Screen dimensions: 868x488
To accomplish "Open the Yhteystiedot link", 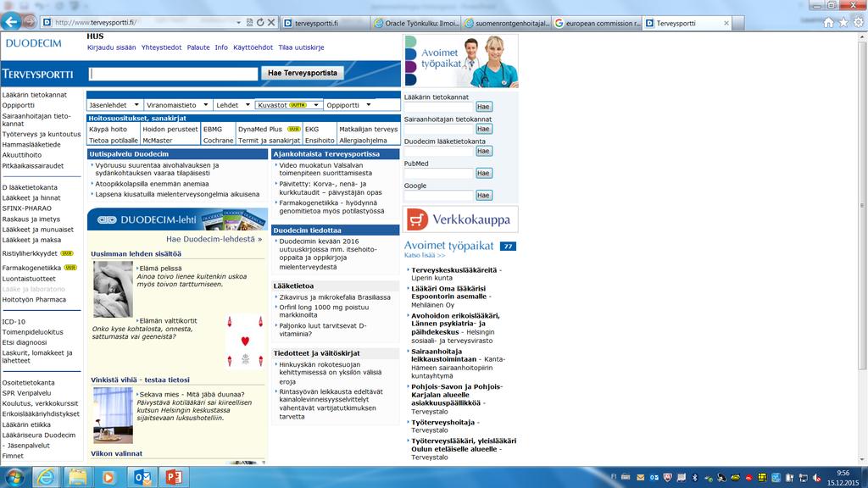I will [161, 47].
